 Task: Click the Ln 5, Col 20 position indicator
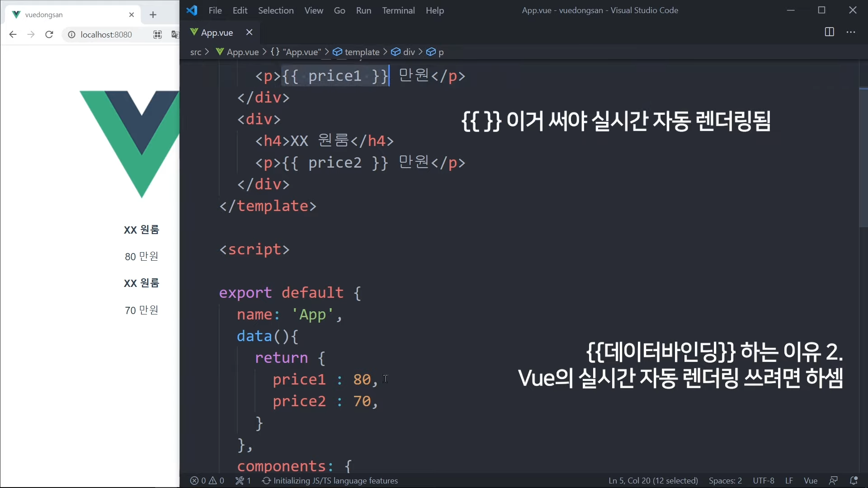(653, 480)
